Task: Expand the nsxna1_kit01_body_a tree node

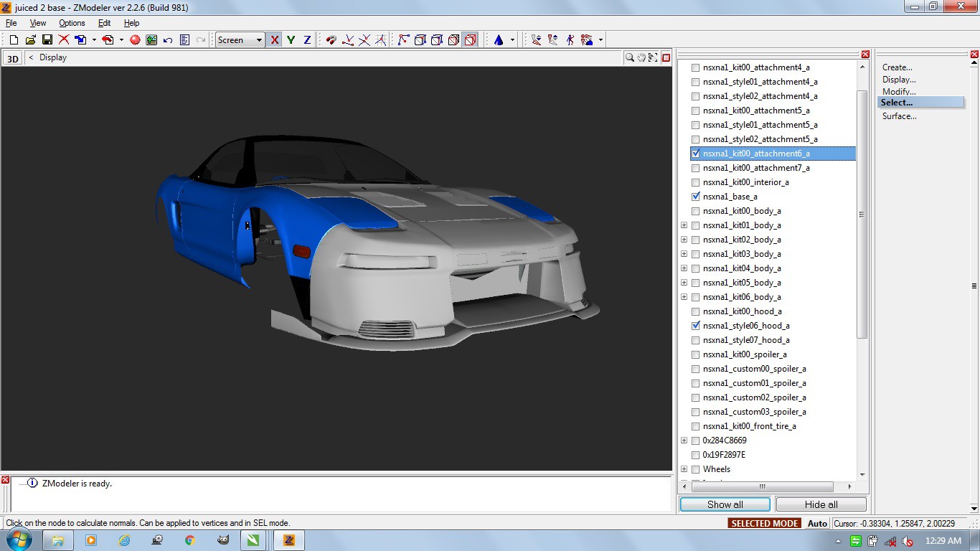Action: pos(684,225)
